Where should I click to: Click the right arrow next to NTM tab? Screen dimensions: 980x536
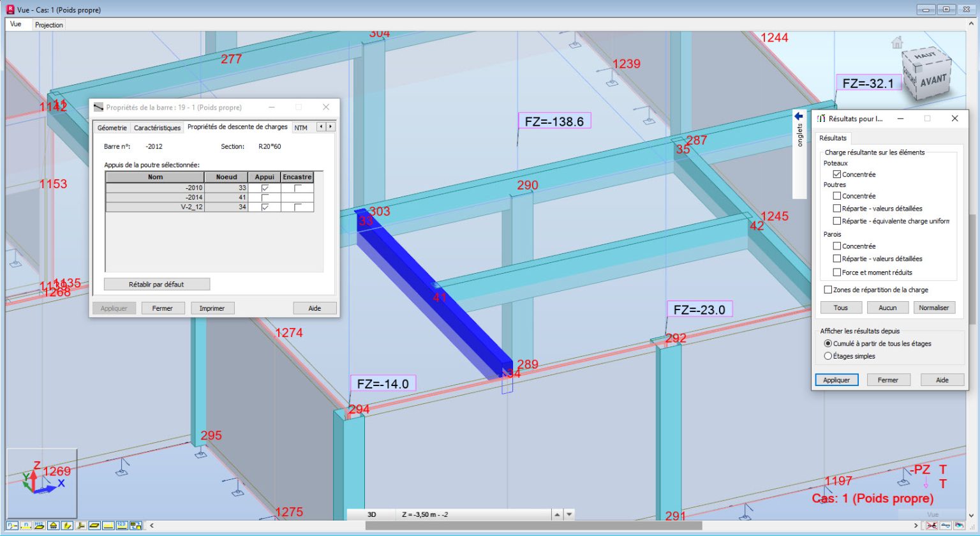(330, 126)
